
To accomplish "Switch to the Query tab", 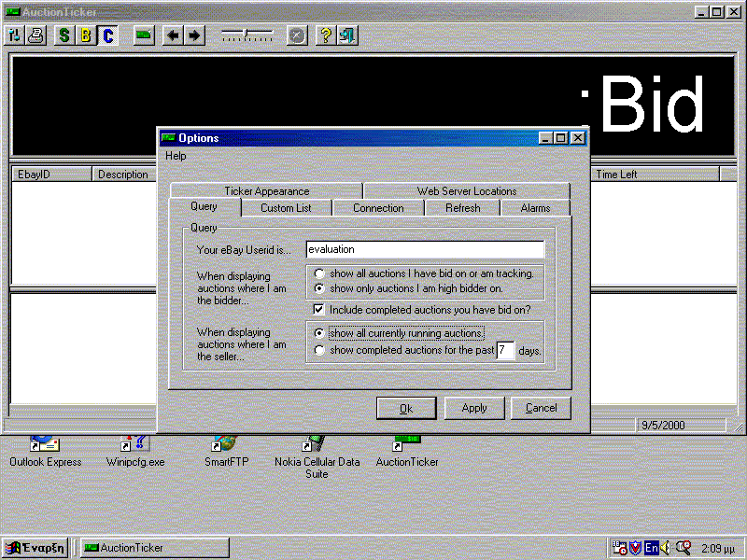I will tap(204, 206).
